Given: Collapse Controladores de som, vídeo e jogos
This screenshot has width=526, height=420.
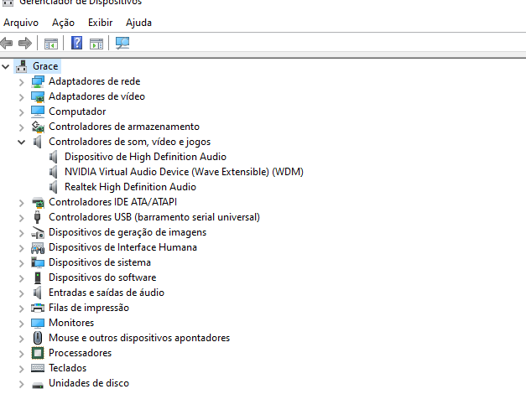Looking at the screenshot, I should click(x=22, y=143).
